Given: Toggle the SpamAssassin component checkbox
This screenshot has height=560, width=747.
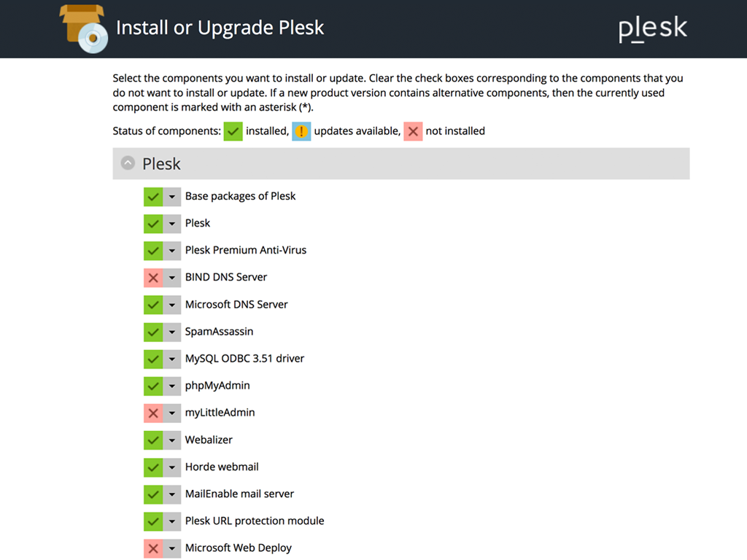Looking at the screenshot, I should [154, 331].
